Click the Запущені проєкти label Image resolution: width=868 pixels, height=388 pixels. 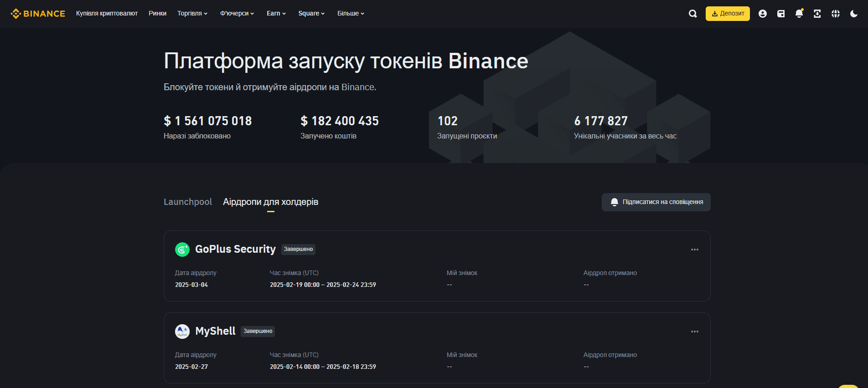tap(467, 136)
